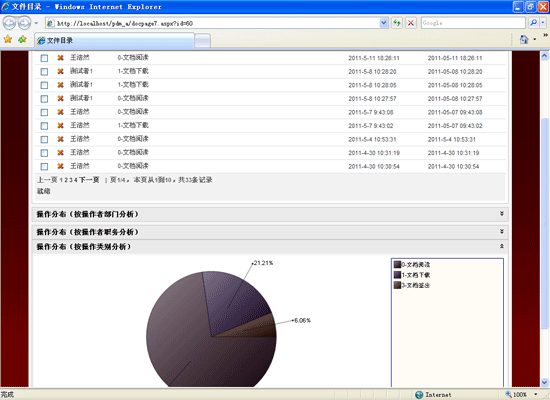Viewport: 550px width, 400px height.
Task: Click the 6.06% pie chart label
Action: point(302,320)
